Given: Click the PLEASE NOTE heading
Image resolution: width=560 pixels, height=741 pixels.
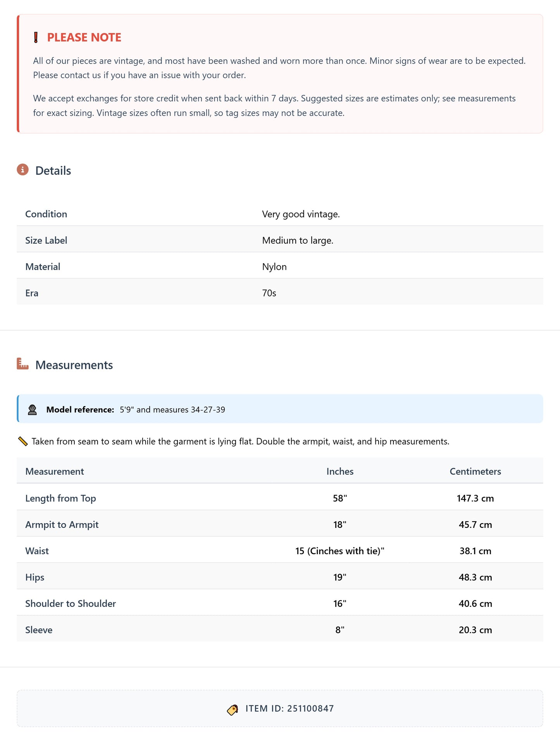Looking at the screenshot, I should 84,38.
